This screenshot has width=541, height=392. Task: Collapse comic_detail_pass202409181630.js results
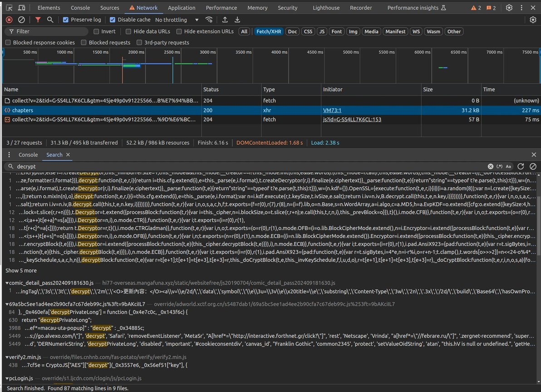[7, 283]
